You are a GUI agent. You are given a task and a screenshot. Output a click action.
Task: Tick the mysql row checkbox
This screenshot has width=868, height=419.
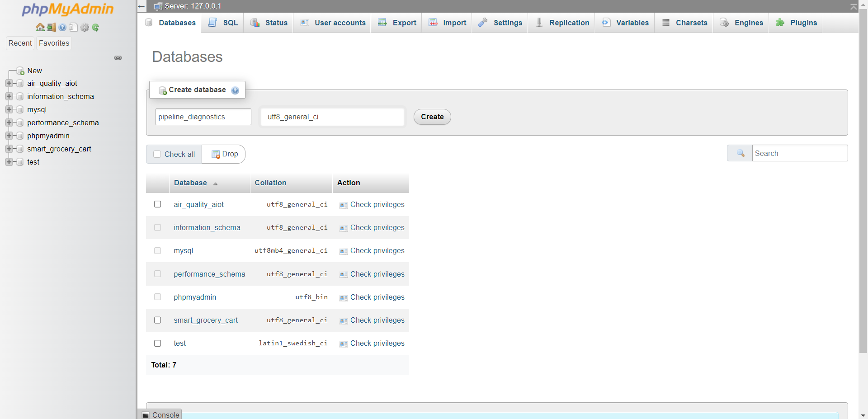(x=157, y=250)
